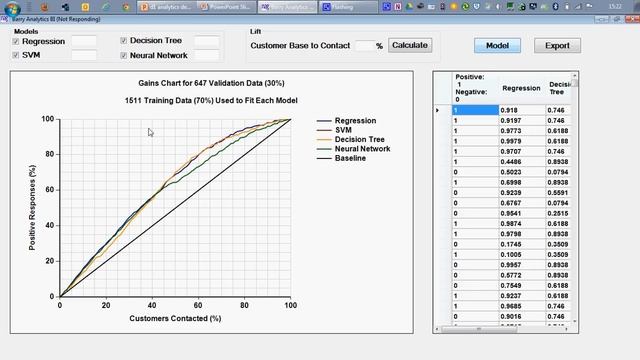Image resolution: width=640 pixels, height=360 pixels.
Task: Toggle the Decision Tree model checkbox
Action: coord(123,40)
